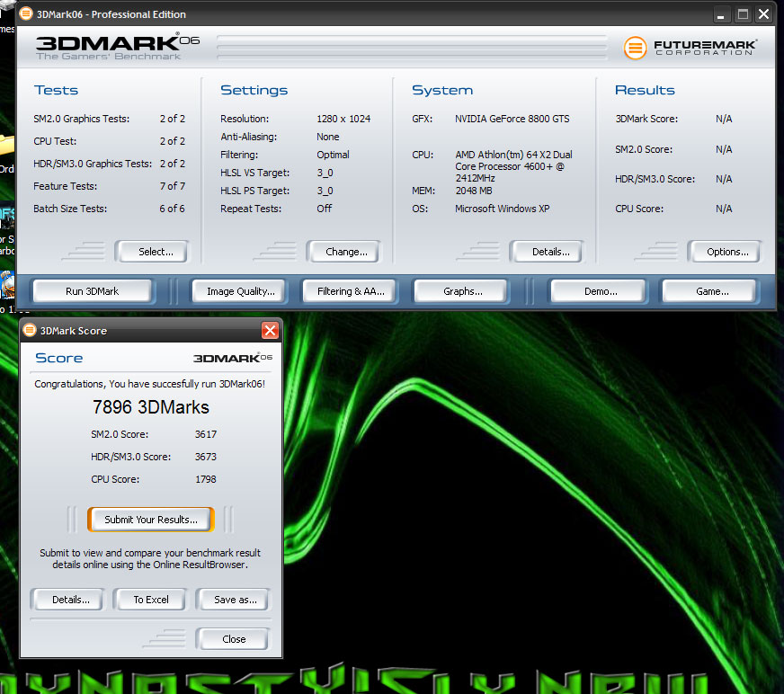Viewport: 784px width, 694px height.
Task: Click the 3DMARK06 logo in Score dialog
Action: [x=233, y=358]
